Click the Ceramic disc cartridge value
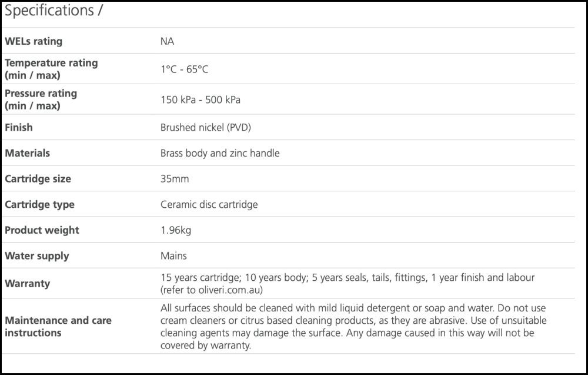The width and height of the screenshot is (588, 375). (x=209, y=205)
